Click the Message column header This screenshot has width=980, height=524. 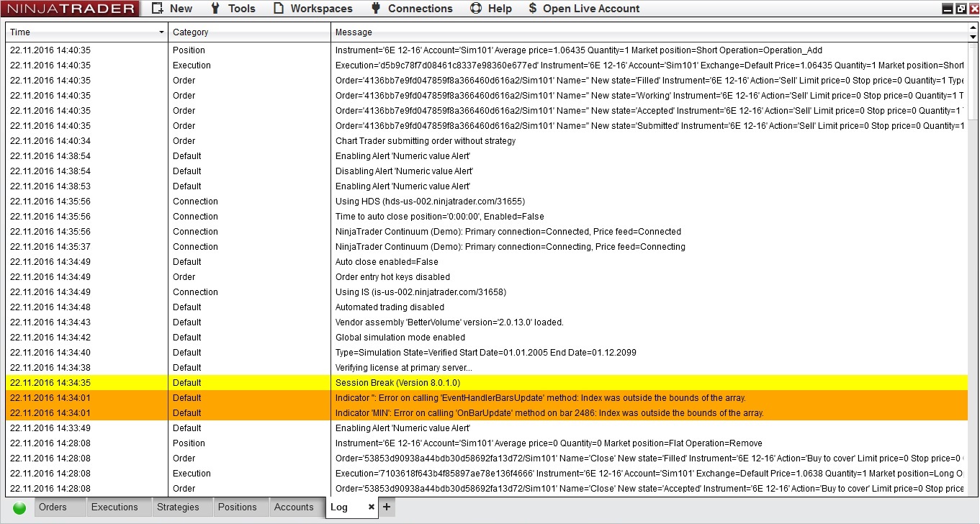pos(649,32)
